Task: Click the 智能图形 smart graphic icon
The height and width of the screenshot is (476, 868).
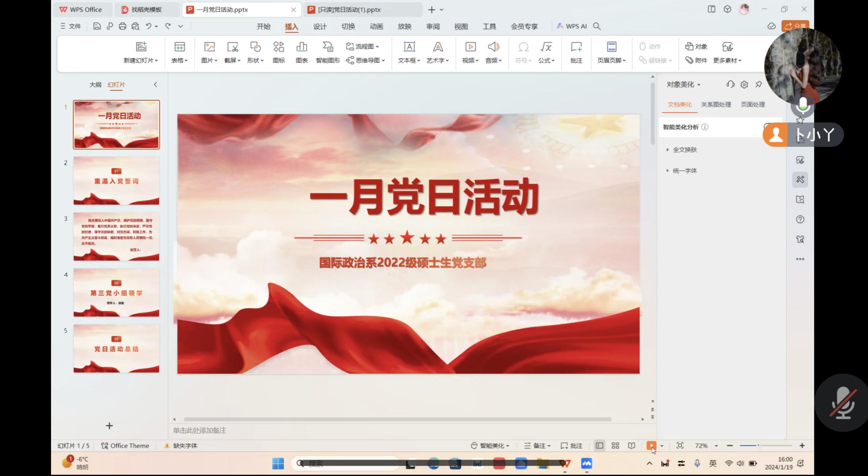Action: (328, 47)
